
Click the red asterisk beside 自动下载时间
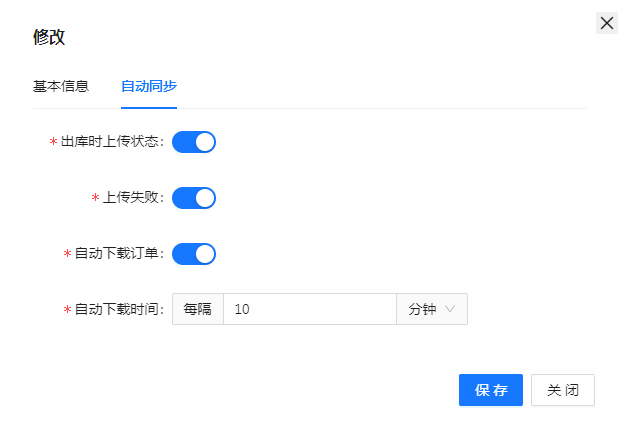pos(67,311)
